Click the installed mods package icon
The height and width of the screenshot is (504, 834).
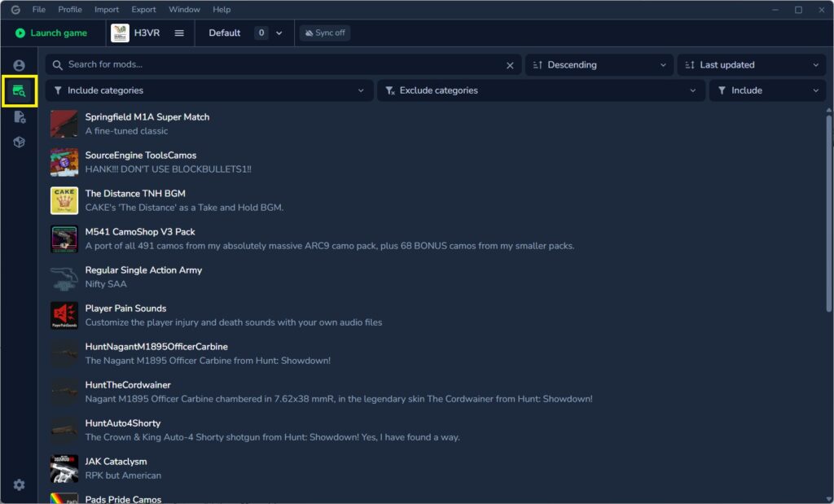point(18,142)
